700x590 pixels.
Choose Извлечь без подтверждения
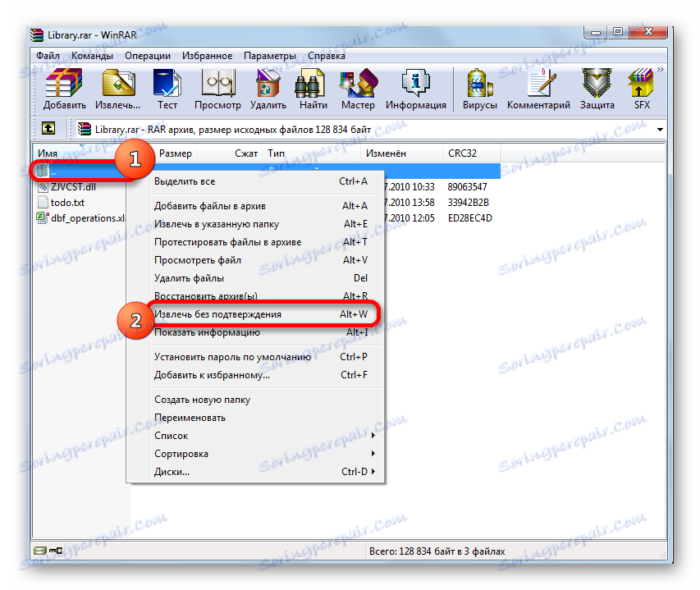pyautogui.click(x=267, y=314)
